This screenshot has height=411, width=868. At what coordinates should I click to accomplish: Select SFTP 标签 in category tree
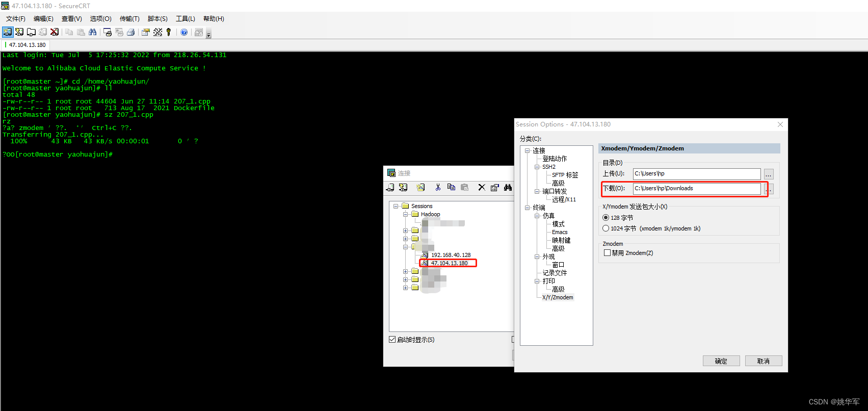tap(565, 175)
